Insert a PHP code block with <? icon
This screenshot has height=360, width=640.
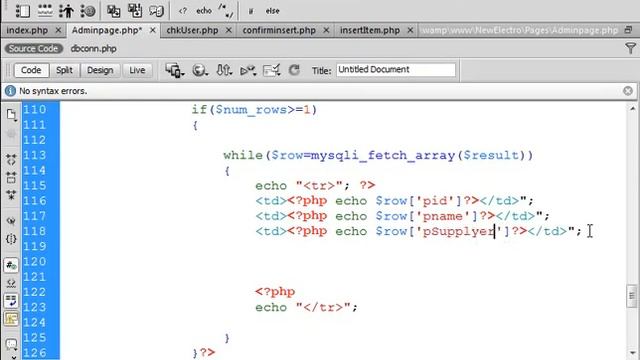click(x=182, y=11)
